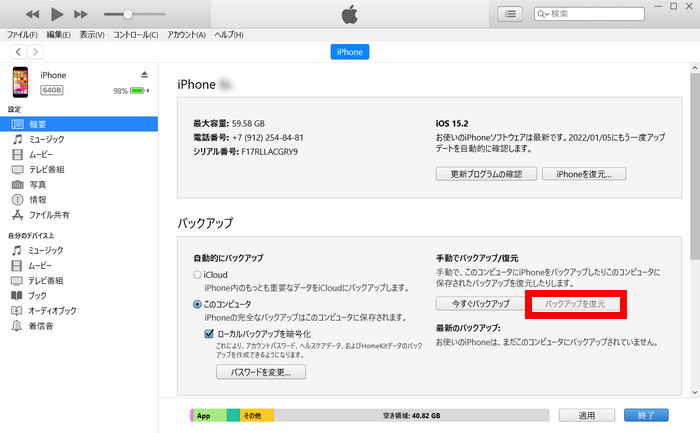This screenshot has height=433, width=700.
Task: Select 概要 in the sidebar
Action: pyautogui.click(x=79, y=124)
